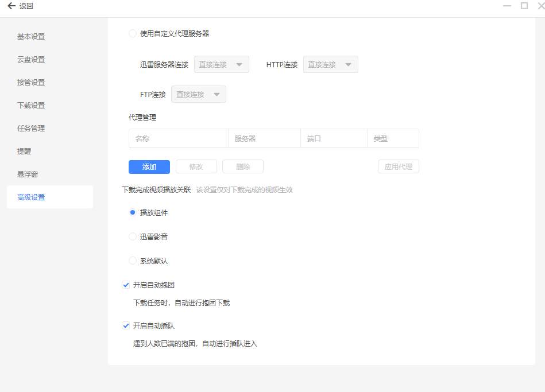Click 应用代理 button

(x=399, y=166)
